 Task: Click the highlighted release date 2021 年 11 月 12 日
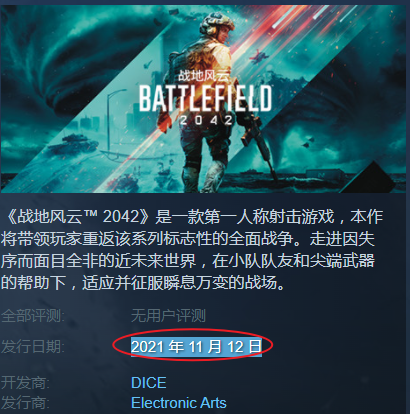196,347
